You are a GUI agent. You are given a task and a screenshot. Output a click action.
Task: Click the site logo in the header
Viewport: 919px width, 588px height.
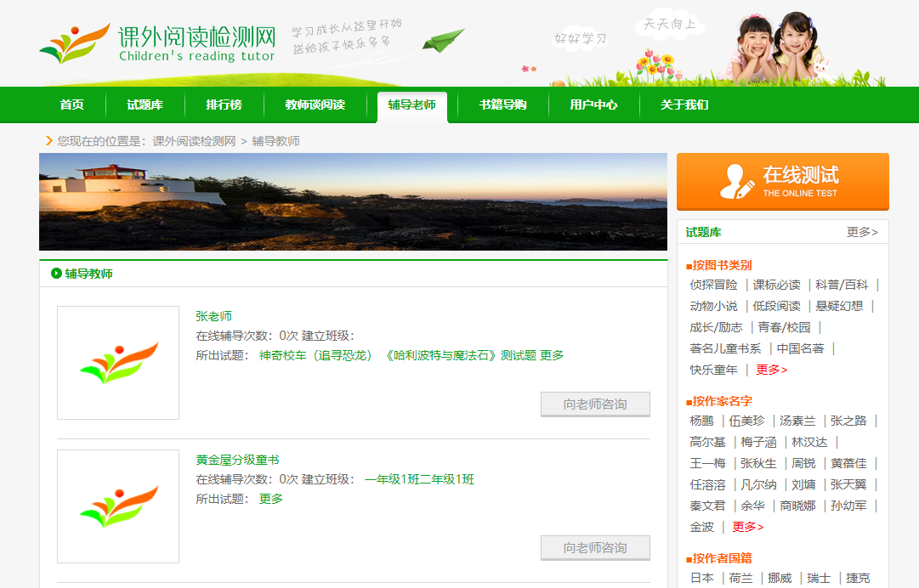pyautogui.click(x=158, y=44)
